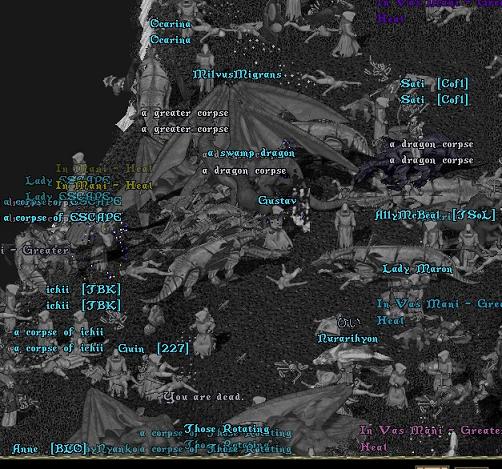
Task: Target the AllyMcBeal [FSoL] name tag
Action: 435,215
